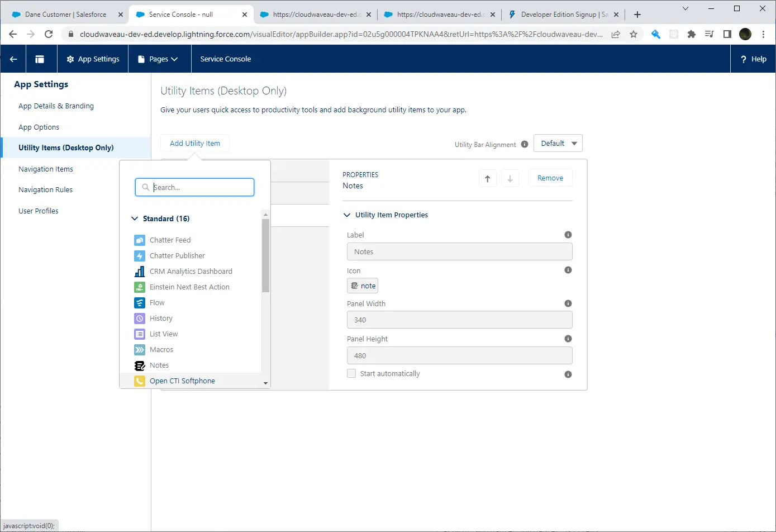The width and height of the screenshot is (776, 532).
Task: Click the Label info tooltip icon
Action: pyautogui.click(x=568, y=235)
